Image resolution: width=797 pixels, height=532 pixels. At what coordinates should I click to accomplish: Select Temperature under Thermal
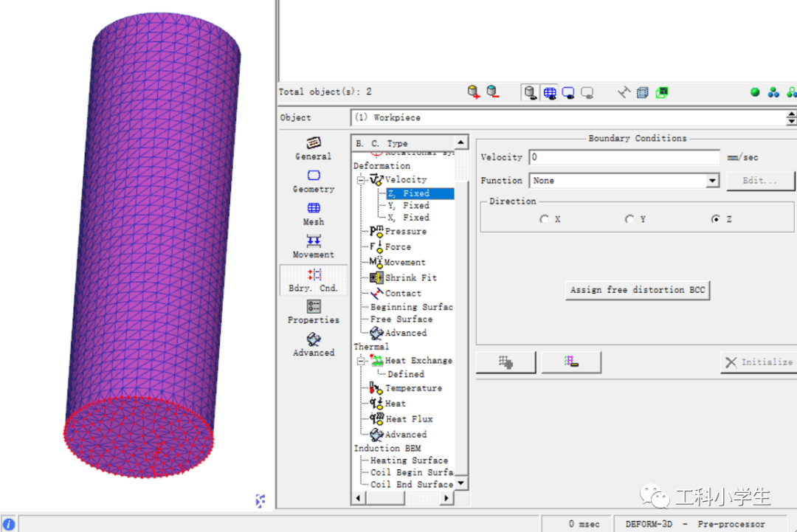406,388
